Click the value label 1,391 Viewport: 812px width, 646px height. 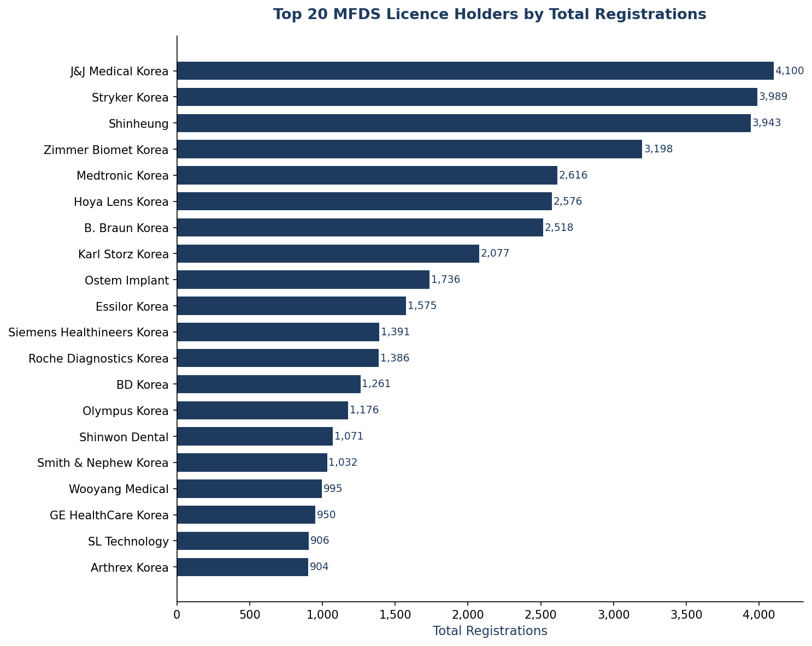395,332
